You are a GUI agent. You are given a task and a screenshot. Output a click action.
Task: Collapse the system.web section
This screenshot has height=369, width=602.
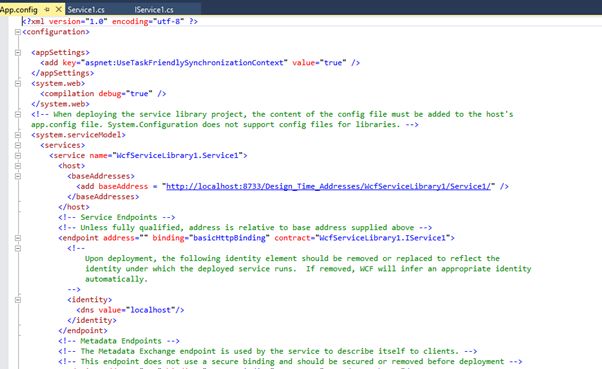18,83
